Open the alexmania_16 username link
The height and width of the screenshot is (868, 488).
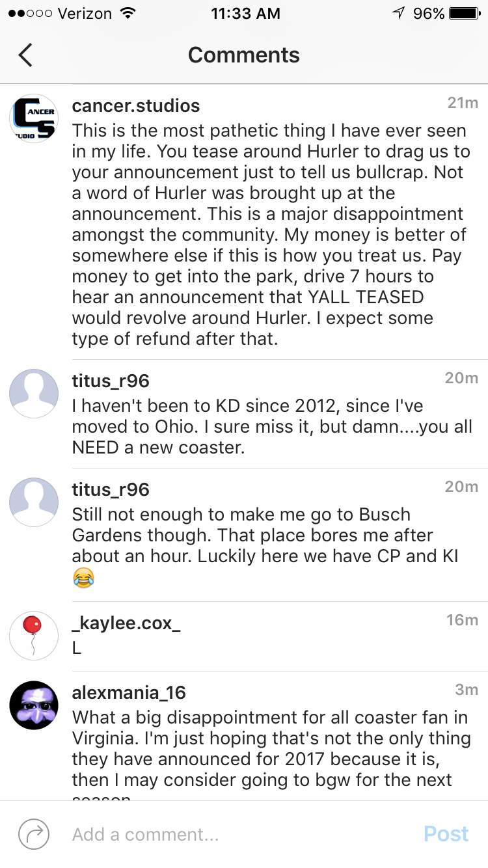[x=129, y=693]
